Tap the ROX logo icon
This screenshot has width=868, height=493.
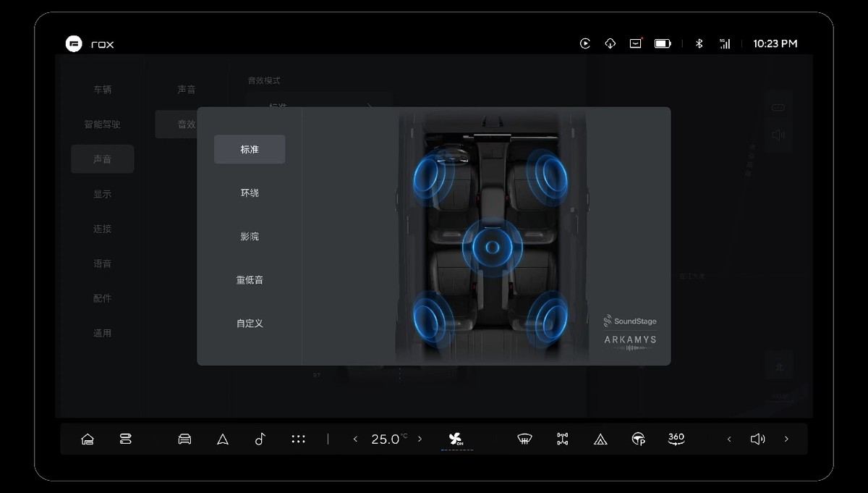click(74, 43)
